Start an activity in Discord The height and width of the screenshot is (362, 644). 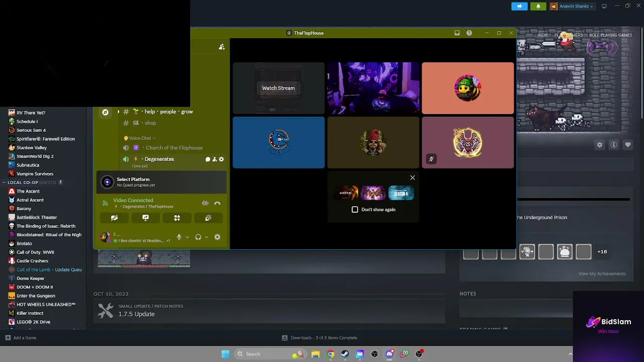point(177,218)
